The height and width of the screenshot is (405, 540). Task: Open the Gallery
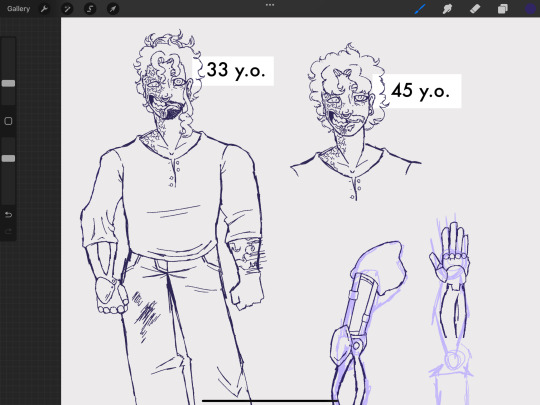pos(18,9)
